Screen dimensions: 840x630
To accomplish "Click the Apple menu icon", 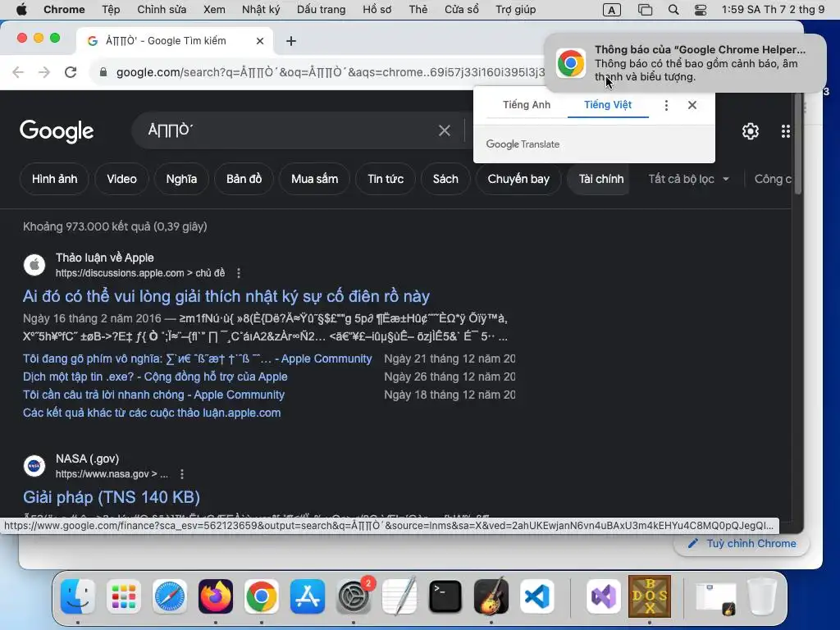I will (x=21, y=9).
